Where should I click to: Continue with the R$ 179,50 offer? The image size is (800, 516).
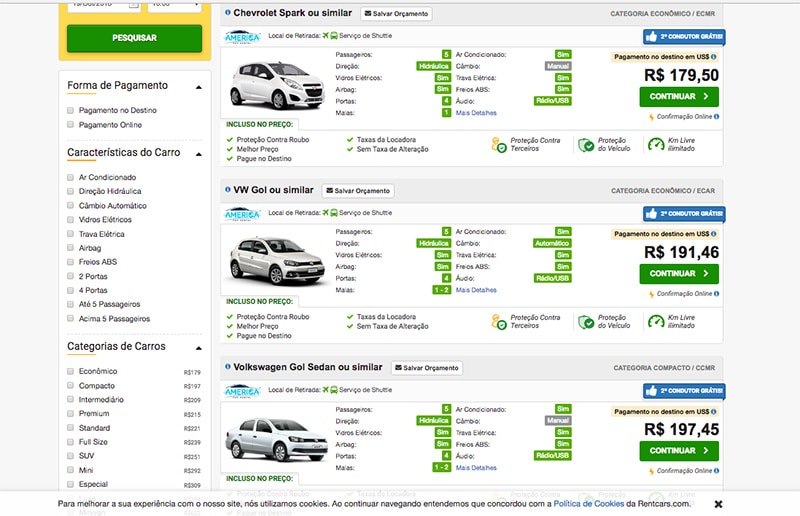coord(679,96)
